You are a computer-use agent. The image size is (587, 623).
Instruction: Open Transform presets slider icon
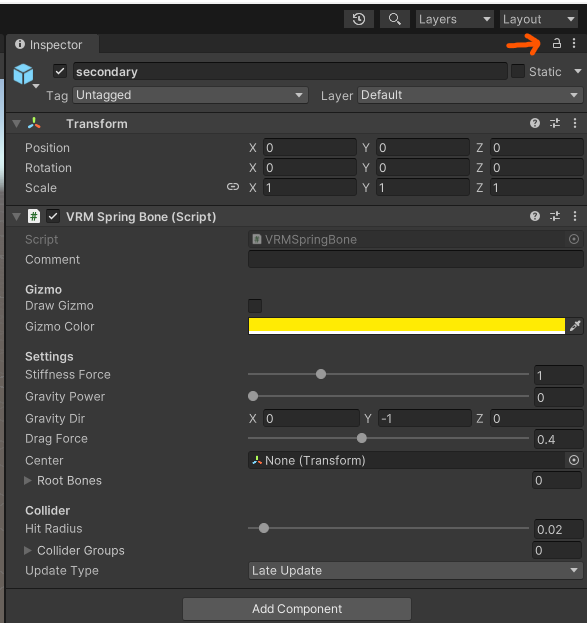coord(555,123)
